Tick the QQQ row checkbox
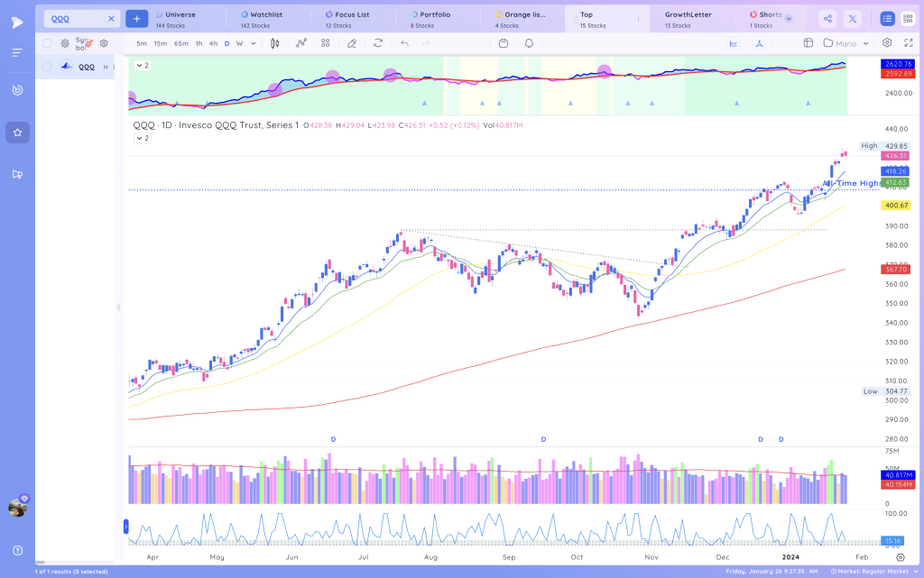The image size is (924, 578). click(x=47, y=67)
